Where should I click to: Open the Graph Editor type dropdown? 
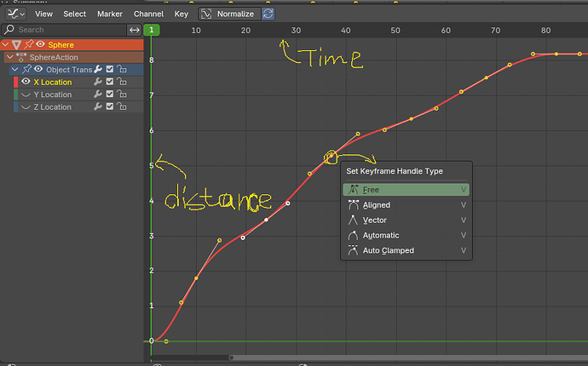click(x=15, y=14)
